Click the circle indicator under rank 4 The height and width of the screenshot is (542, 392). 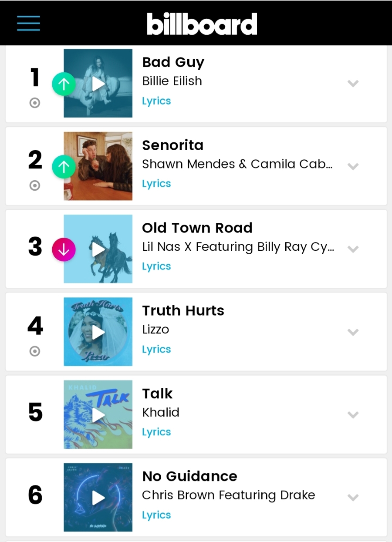(x=34, y=351)
